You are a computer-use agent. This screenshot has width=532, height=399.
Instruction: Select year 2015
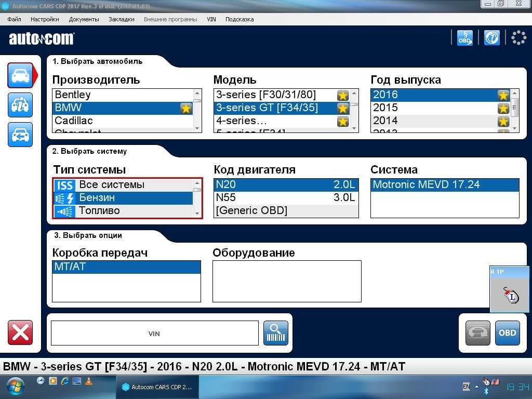coord(441,108)
